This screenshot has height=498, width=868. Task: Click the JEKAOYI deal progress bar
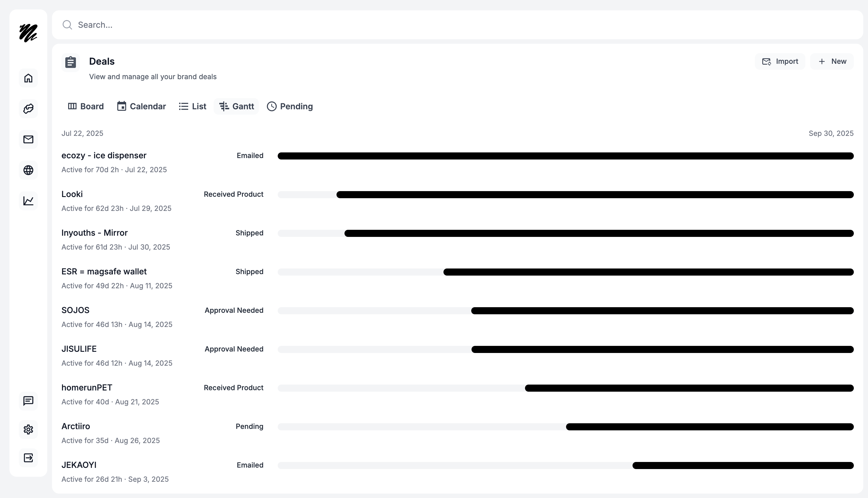click(743, 466)
